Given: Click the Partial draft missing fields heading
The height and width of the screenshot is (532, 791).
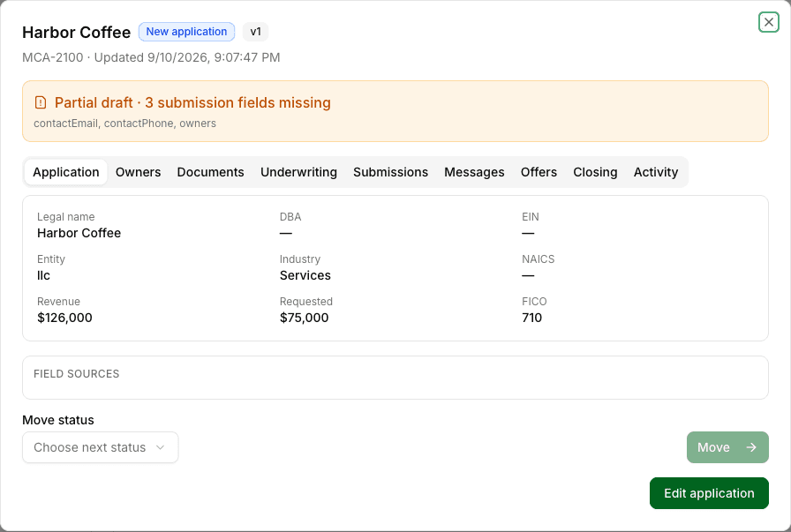Looking at the screenshot, I should [x=192, y=102].
